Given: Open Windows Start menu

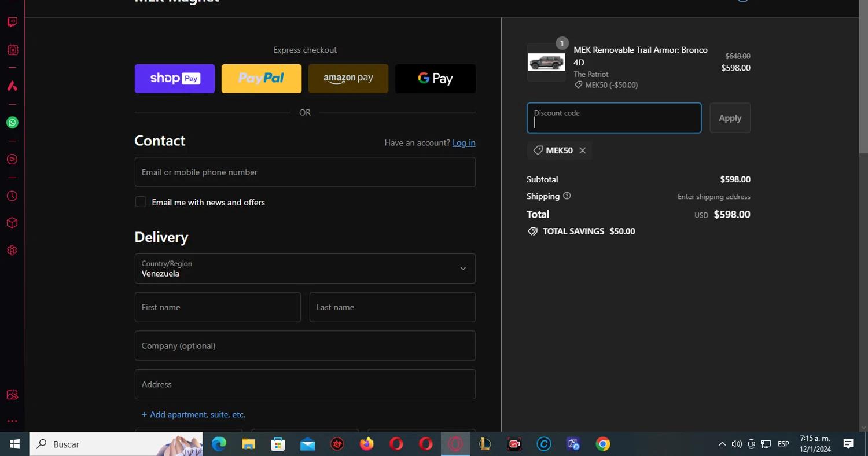Looking at the screenshot, I should click(14, 444).
